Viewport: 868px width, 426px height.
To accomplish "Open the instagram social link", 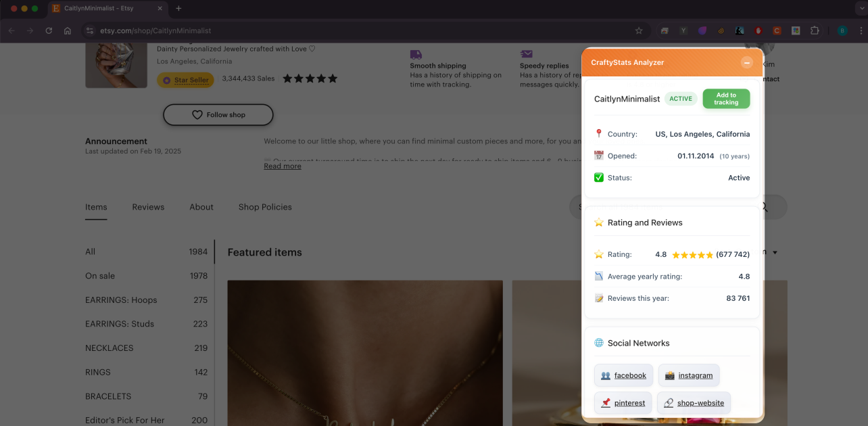I will pos(689,375).
